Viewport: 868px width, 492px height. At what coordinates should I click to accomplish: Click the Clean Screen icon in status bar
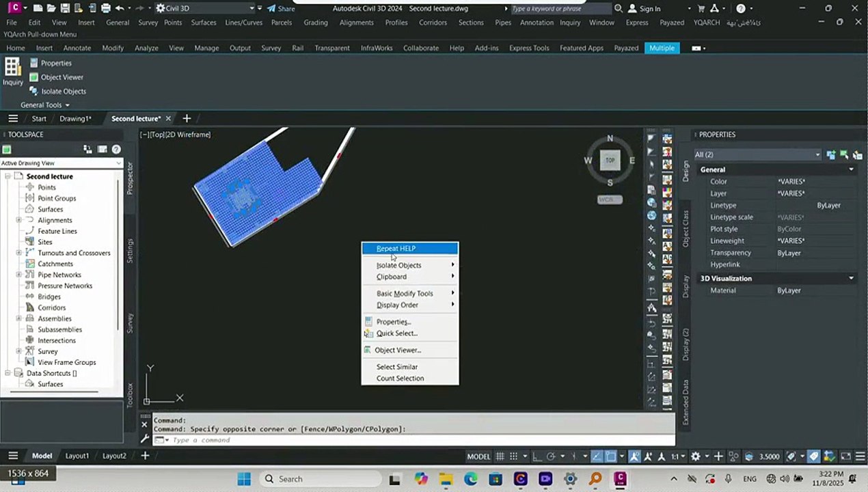(x=845, y=456)
